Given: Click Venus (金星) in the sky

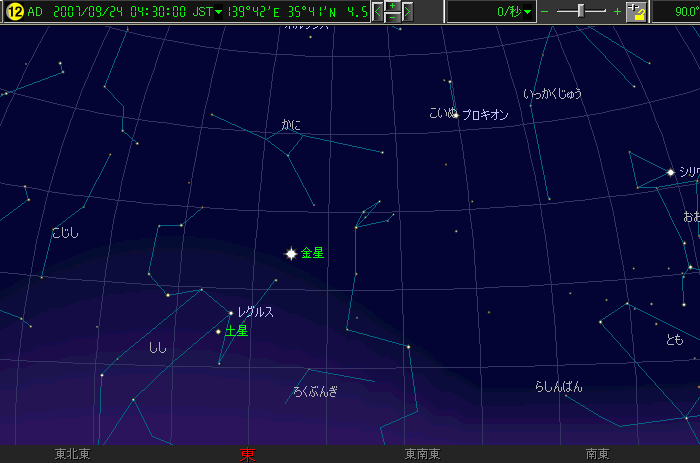Looking at the screenshot, I should (x=291, y=254).
